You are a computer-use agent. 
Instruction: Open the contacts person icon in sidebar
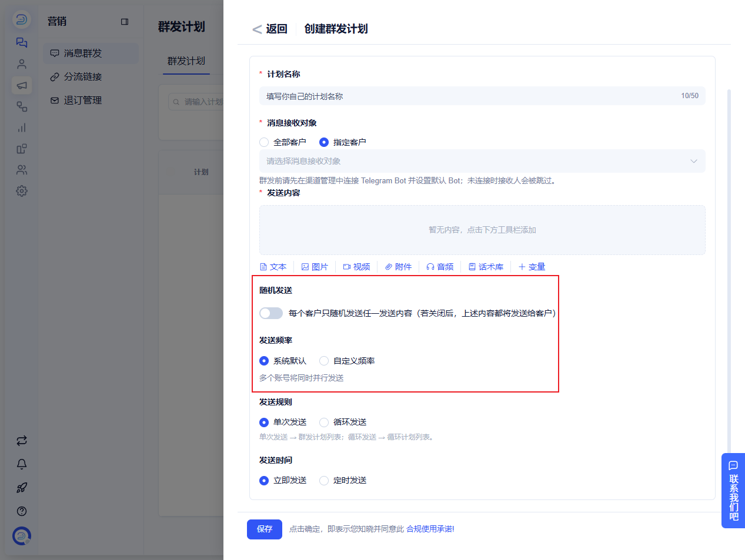click(x=22, y=64)
